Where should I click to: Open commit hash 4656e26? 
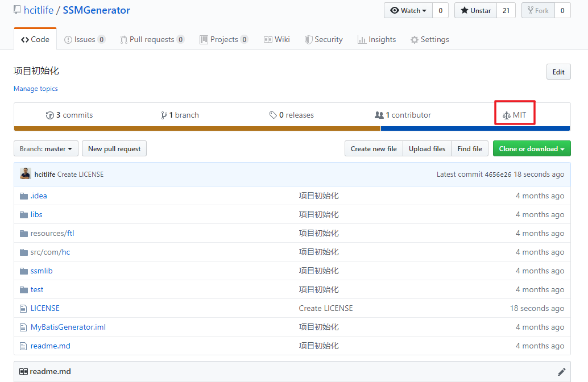[x=498, y=175]
